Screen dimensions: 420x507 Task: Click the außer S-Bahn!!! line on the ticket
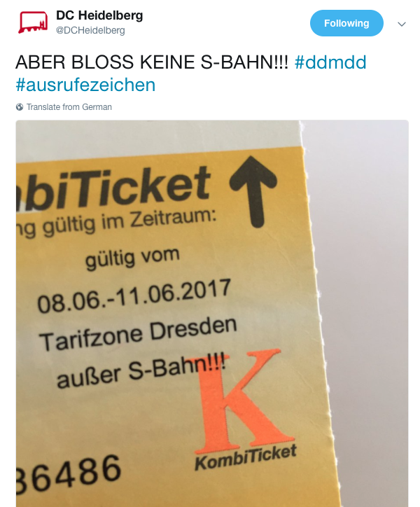click(x=141, y=372)
